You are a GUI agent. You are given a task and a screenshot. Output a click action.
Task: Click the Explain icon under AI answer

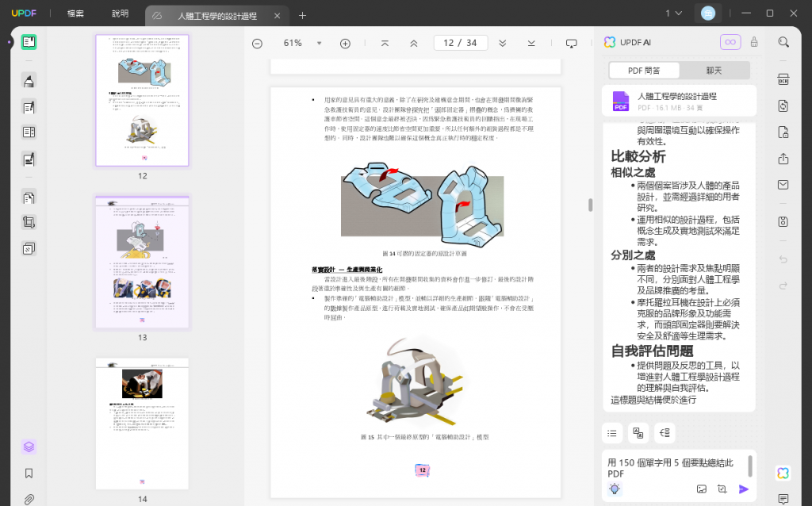click(665, 433)
